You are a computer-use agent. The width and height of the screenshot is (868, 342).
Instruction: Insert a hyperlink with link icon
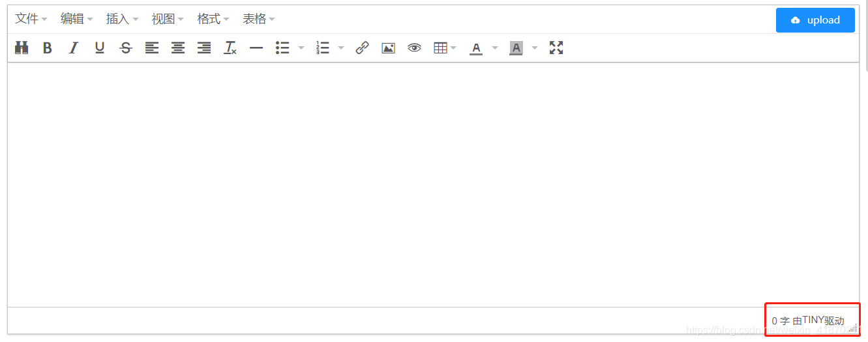click(362, 48)
